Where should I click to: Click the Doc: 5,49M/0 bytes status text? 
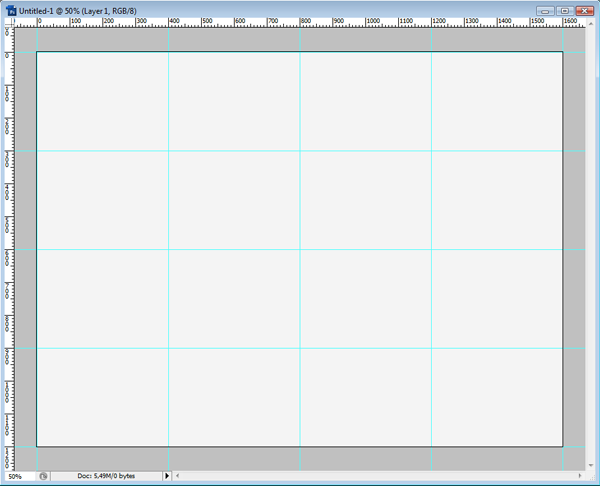tap(106, 476)
